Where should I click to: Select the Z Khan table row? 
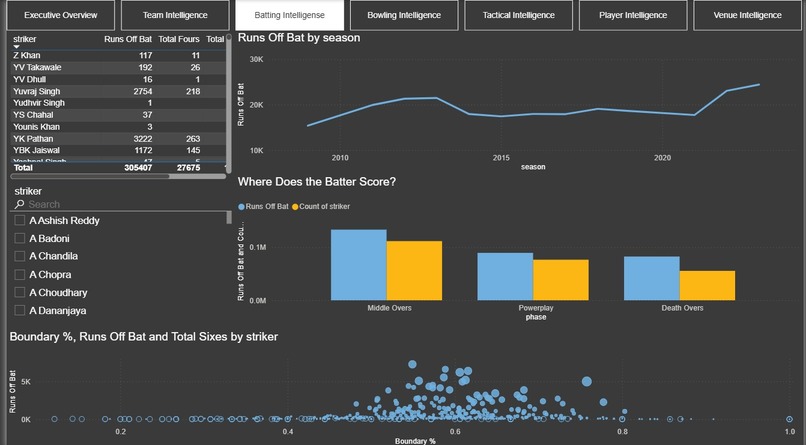(x=118, y=55)
